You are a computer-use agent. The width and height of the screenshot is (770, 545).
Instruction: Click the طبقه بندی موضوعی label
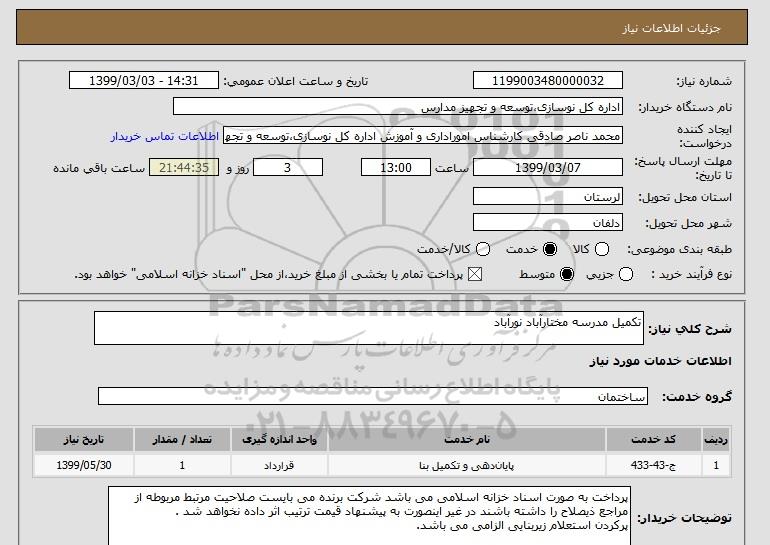[679, 250]
